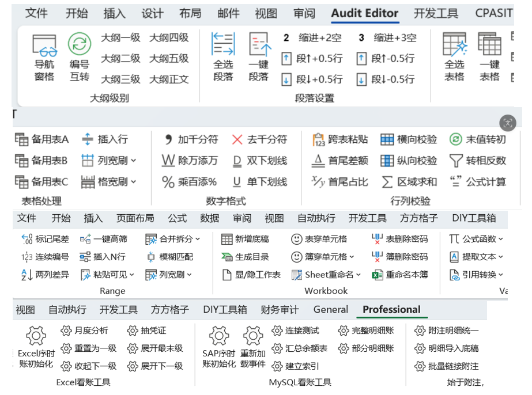The image size is (532, 395).
Task: Switch to the Professional tab
Action: [x=391, y=310]
